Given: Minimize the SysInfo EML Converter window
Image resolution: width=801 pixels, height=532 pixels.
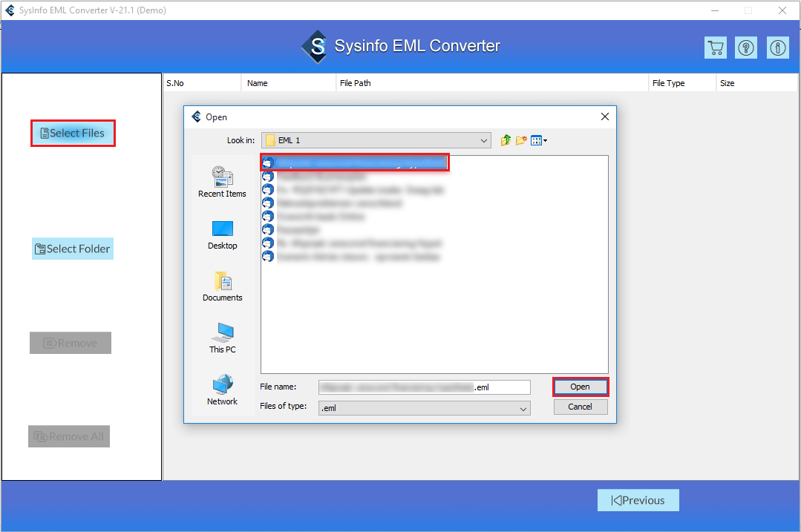Looking at the screenshot, I should tap(715, 10).
